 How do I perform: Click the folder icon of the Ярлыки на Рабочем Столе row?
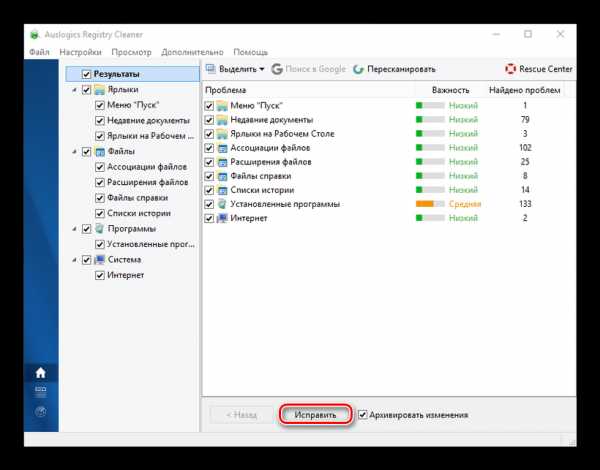tap(222, 134)
